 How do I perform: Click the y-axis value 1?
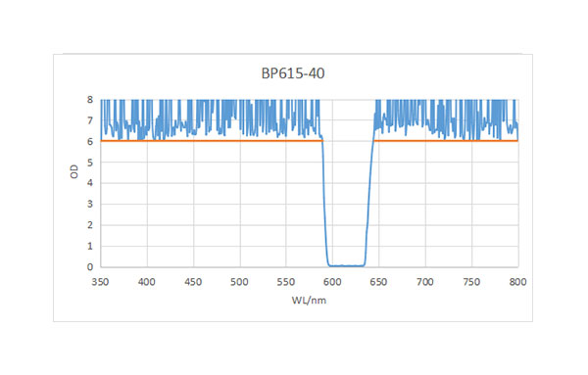point(90,246)
